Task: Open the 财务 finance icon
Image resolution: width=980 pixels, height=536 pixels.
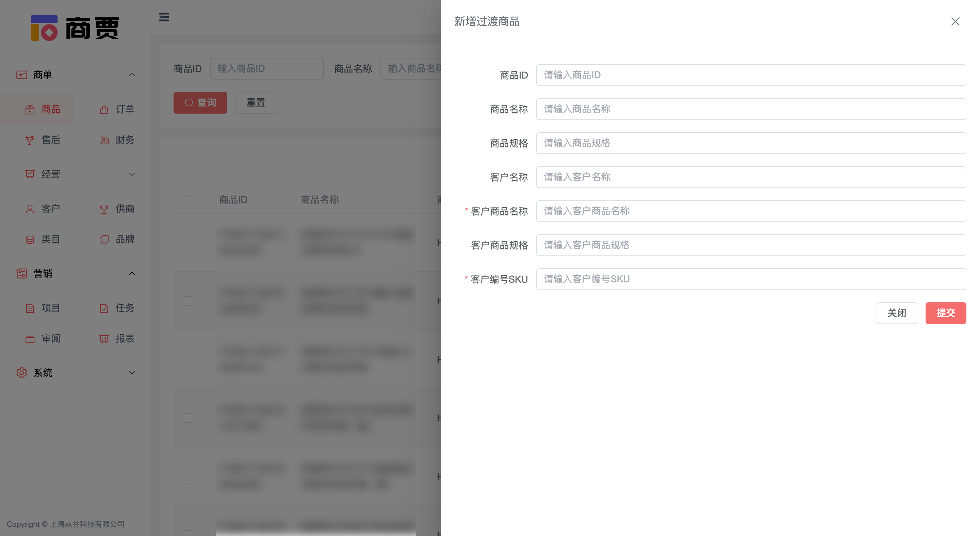Action: point(104,140)
